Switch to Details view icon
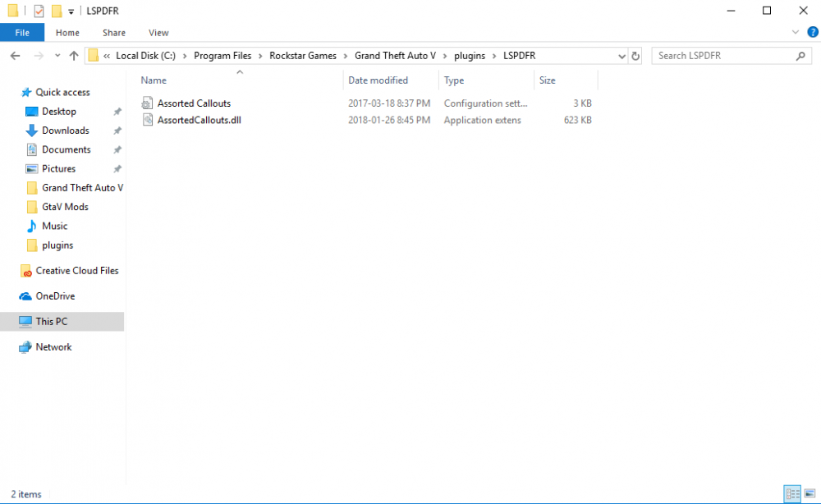The height and width of the screenshot is (504, 821). click(x=792, y=493)
